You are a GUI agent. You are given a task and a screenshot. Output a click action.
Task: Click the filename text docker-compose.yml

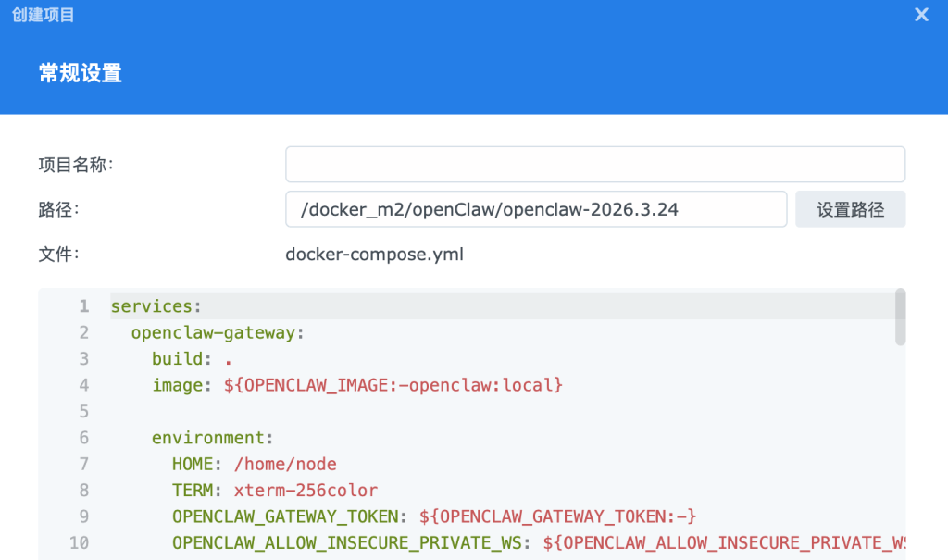tap(374, 255)
